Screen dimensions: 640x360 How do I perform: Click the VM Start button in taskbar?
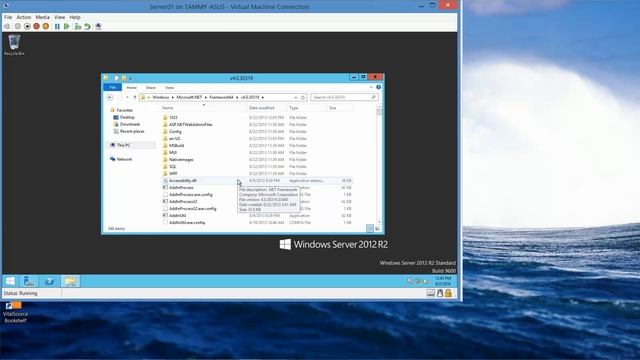[x=10, y=281]
